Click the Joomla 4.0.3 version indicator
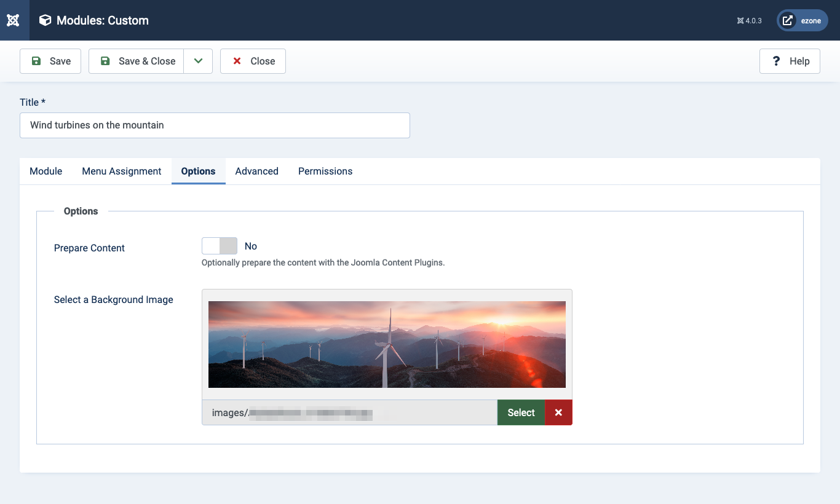 [749, 20]
